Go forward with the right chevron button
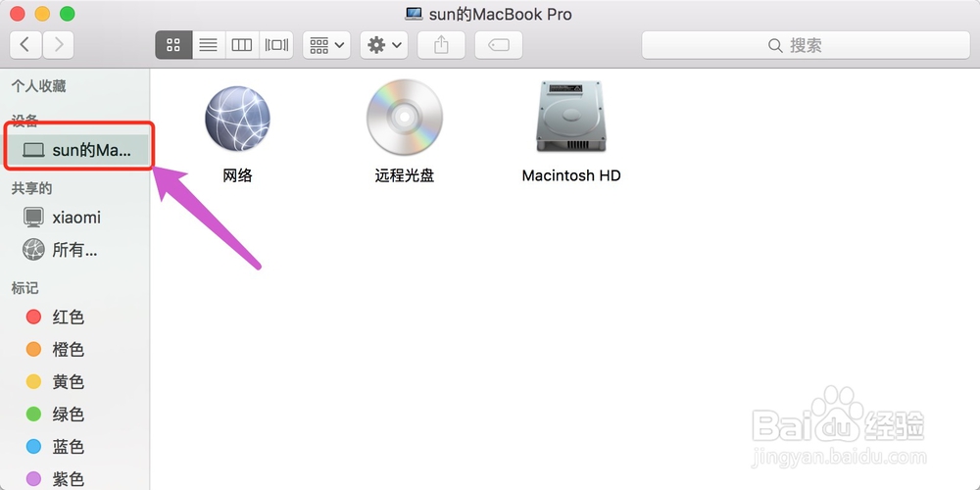Screen dimensions: 980x490 [x=59, y=45]
